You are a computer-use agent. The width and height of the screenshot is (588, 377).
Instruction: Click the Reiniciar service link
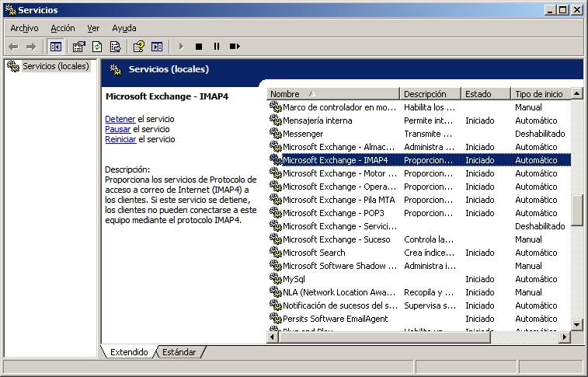pyautogui.click(x=120, y=139)
